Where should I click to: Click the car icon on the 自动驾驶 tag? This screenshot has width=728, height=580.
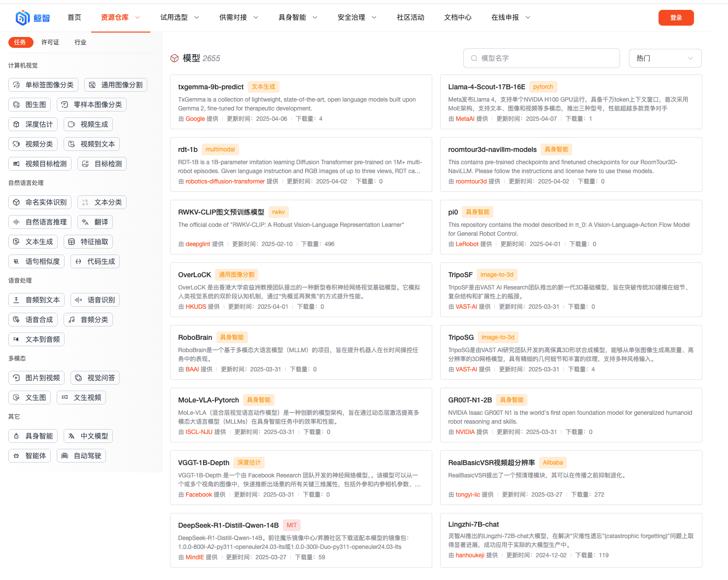[x=65, y=456]
